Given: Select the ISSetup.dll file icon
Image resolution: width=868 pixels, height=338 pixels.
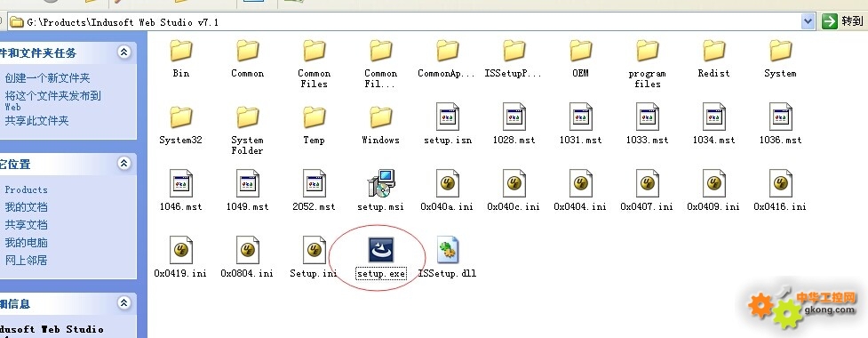Looking at the screenshot, I should [x=447, y=250].
